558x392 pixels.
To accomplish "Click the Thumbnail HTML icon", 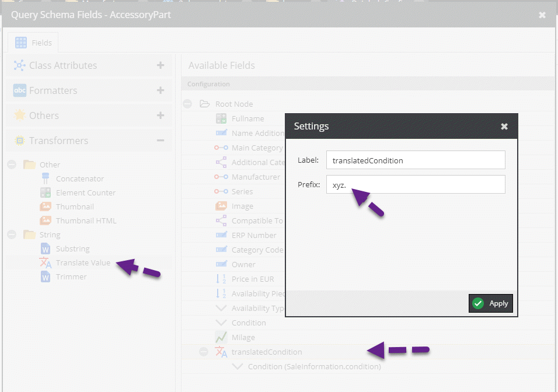I will pos(46,220).
